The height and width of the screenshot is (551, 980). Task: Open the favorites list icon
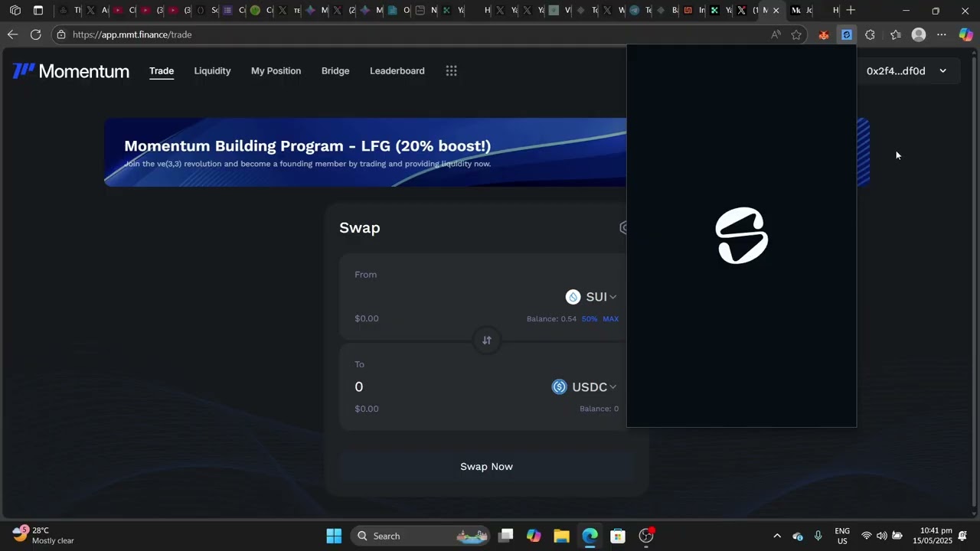(896, 34)
